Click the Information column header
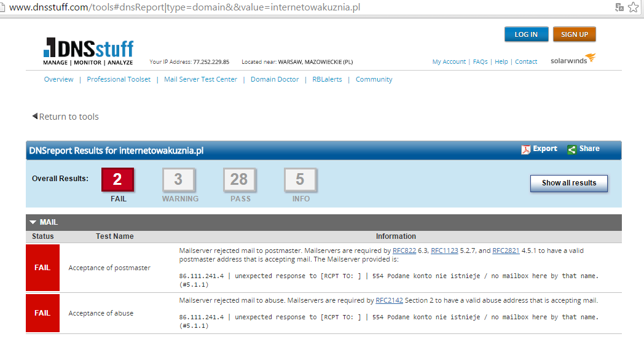 point(396,236)
